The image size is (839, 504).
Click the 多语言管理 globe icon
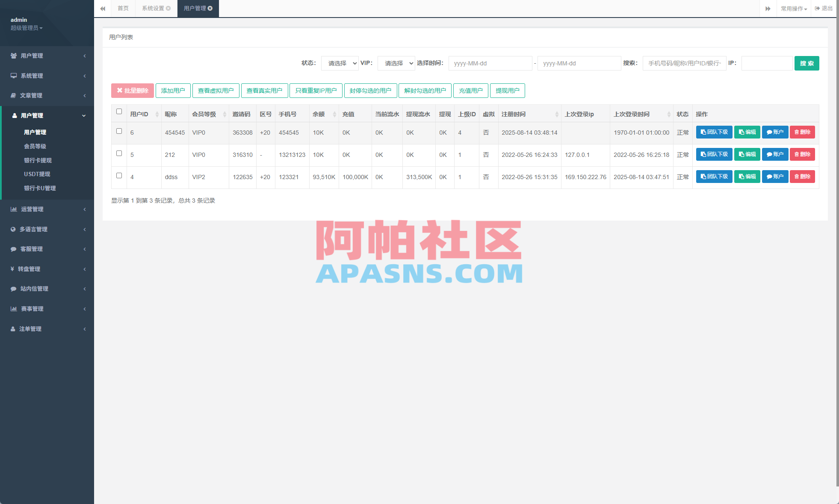click(12, 229)
